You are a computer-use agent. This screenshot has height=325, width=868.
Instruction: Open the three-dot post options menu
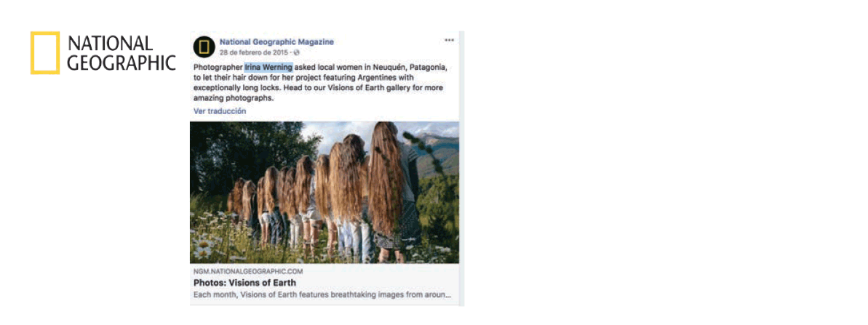click(449, 40)
